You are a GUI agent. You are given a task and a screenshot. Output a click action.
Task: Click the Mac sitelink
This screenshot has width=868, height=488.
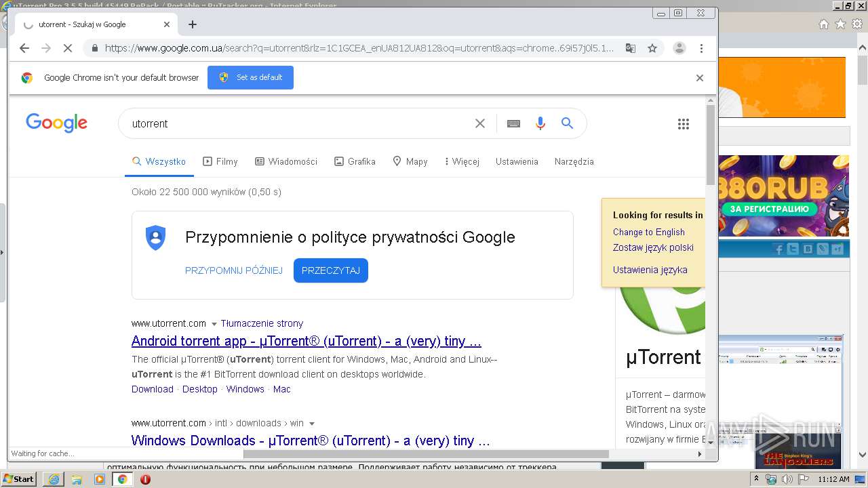(x=282, y=389)
